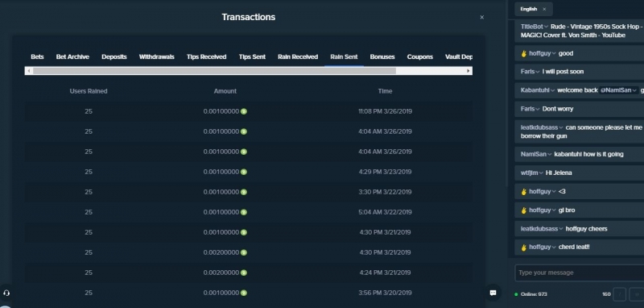644x308 pixels.
Task: Open Faris's dropdown beside 'Dont worry'
Action: tap(538, 110)
